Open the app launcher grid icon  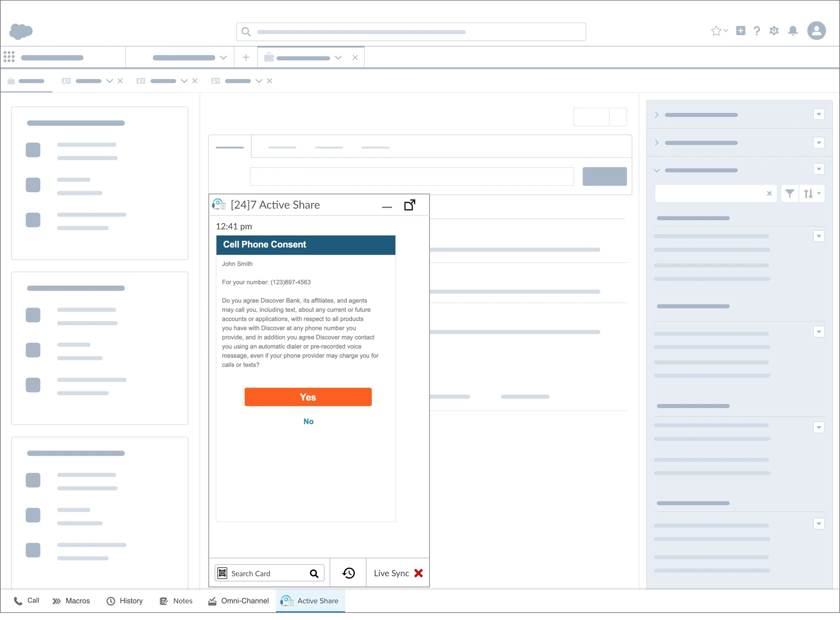point(9,57)
